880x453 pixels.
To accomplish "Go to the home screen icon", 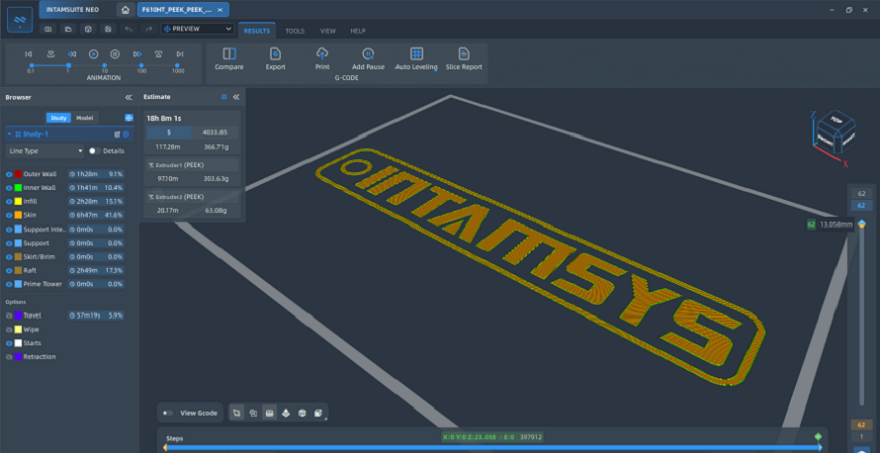I will click(x=125, y=10).
